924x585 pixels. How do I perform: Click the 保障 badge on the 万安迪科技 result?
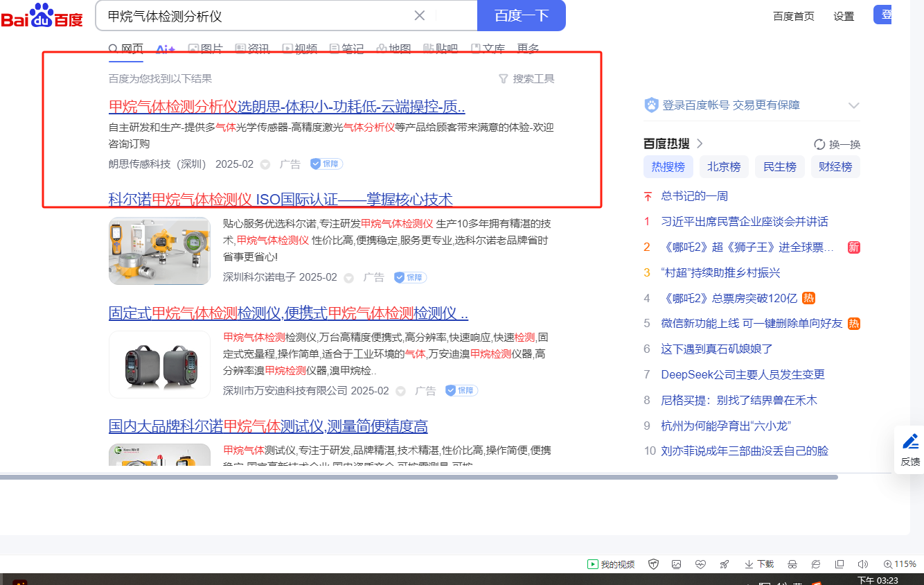coord(461,390)
